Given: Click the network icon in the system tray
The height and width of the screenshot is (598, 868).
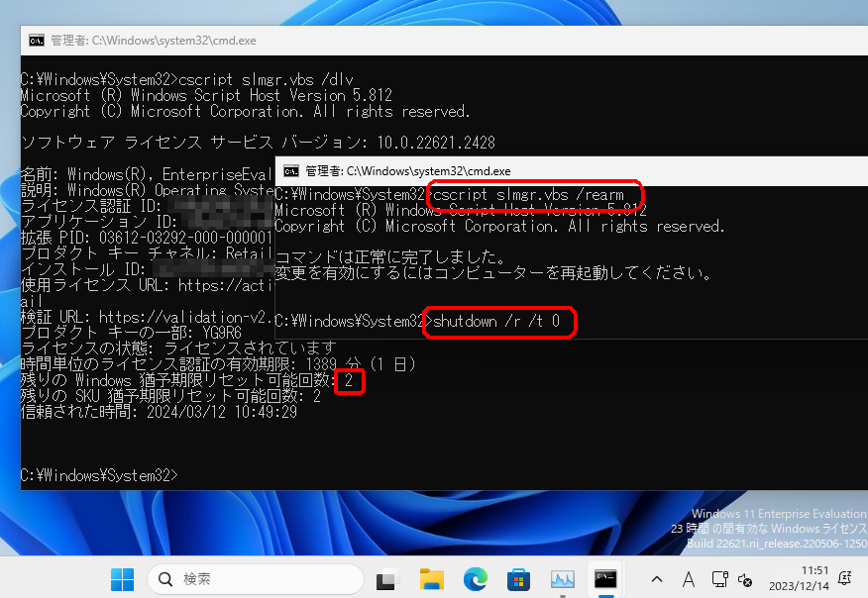Looking at the screenshot, I should coord(719,580).
